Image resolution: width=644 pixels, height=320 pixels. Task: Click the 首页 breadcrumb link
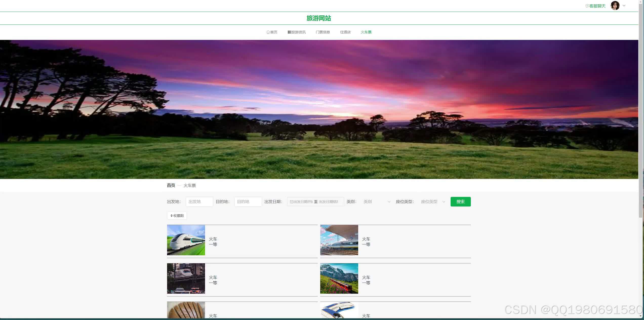pos(171,185)
